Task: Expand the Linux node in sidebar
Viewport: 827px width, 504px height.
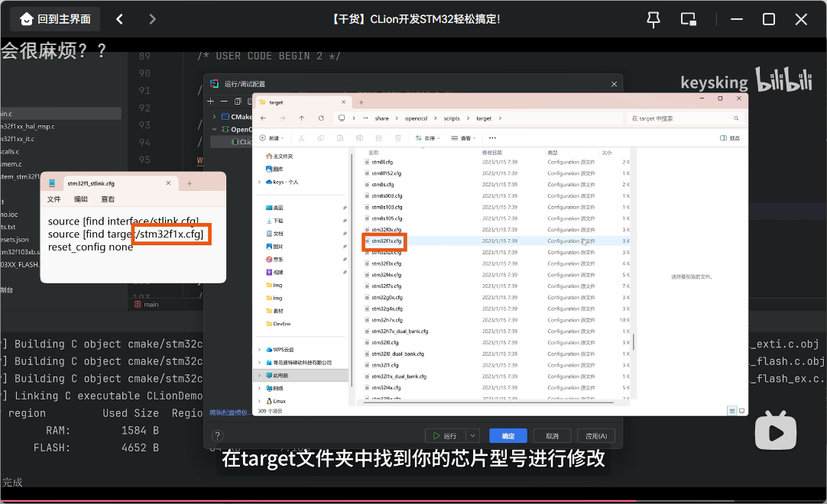Action: tap(260, 401)
